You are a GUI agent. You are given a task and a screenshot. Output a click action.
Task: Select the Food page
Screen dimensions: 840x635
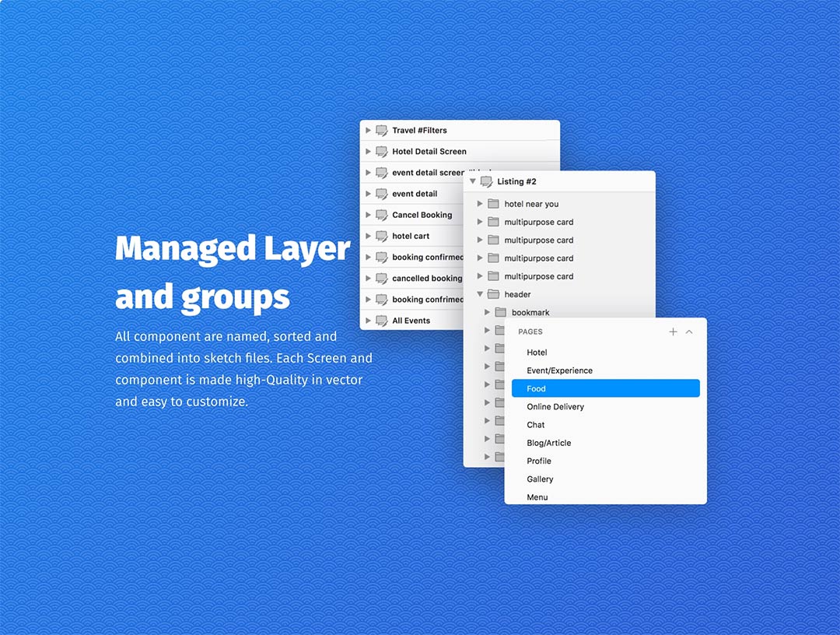pos(605,388)
